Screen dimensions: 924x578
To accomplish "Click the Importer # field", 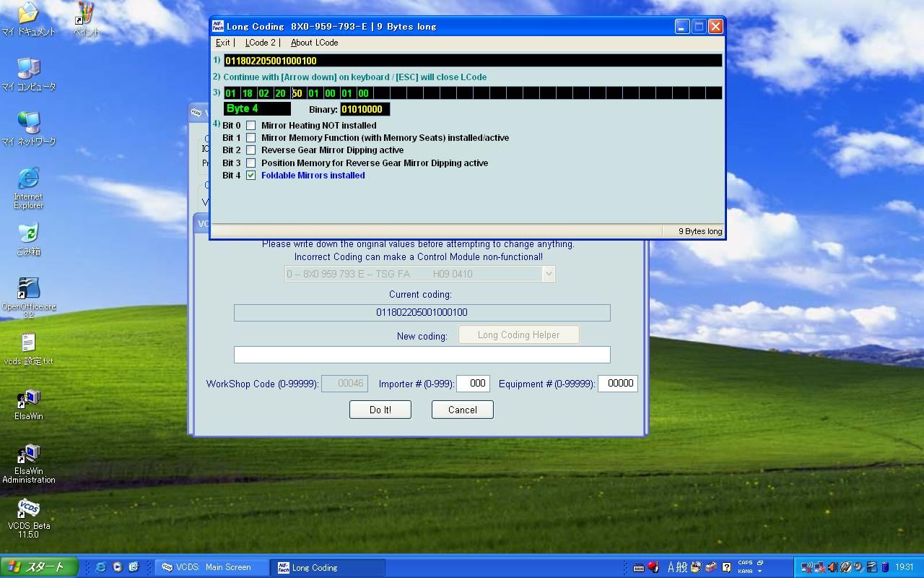I will coord(473,384).
